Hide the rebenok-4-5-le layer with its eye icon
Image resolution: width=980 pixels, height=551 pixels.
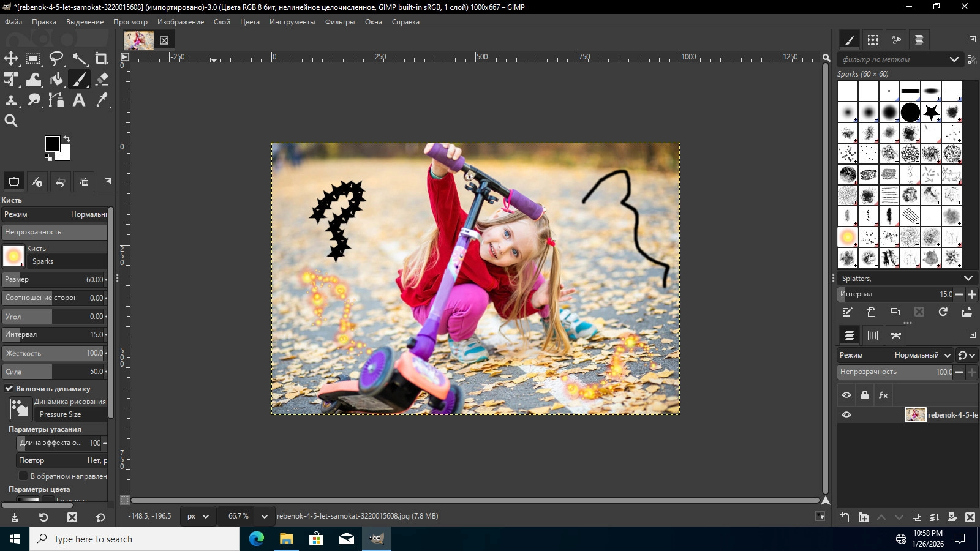846,415
